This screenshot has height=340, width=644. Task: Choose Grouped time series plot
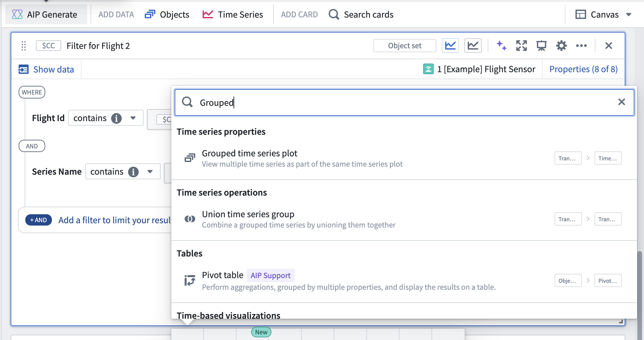[x=404, y=158]
